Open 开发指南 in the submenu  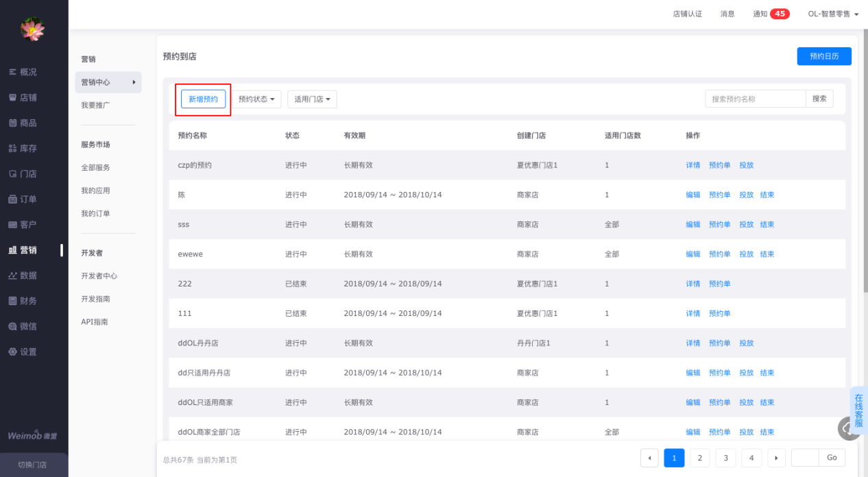tap(95, 299)
